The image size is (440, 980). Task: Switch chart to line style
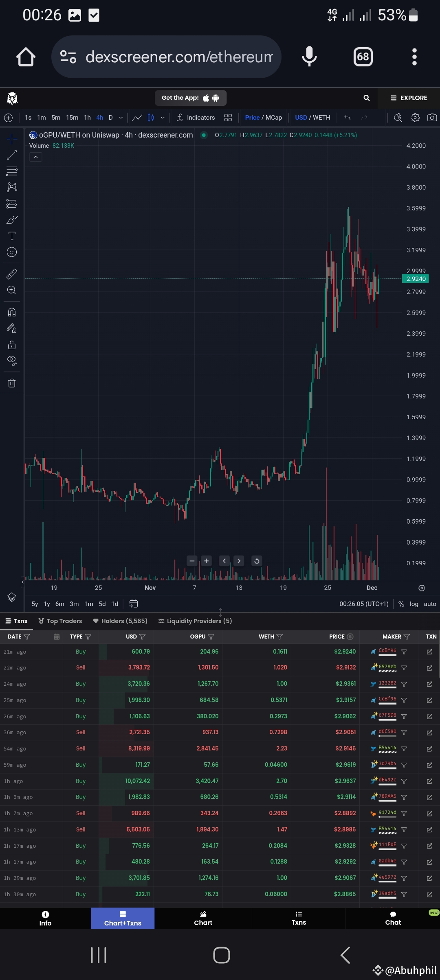[137, 118]
